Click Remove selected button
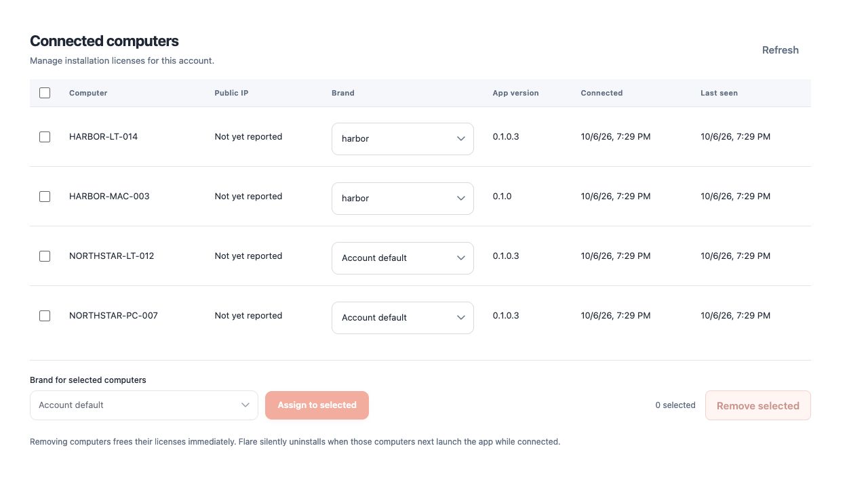This screenshot has height=488, width=868. click(x=758, y=405)
